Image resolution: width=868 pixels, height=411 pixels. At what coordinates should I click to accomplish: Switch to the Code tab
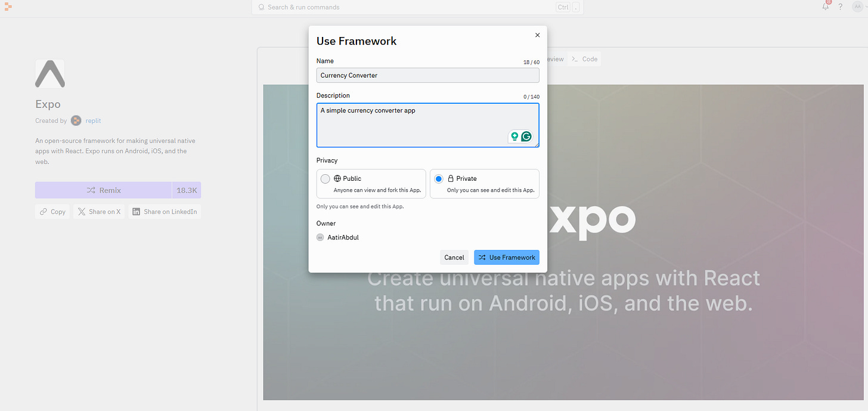point(584,59)
